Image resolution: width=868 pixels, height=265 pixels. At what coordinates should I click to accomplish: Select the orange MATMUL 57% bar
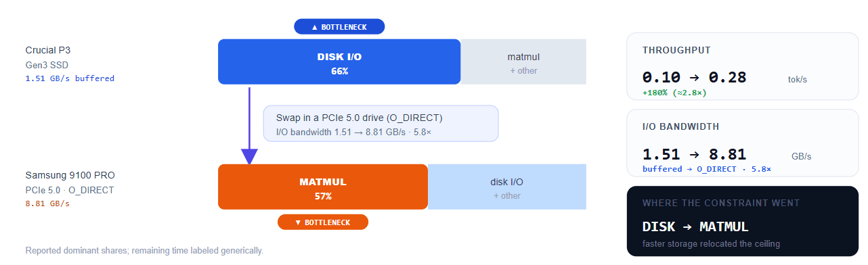pyautogui.click(x=323, y=187)
